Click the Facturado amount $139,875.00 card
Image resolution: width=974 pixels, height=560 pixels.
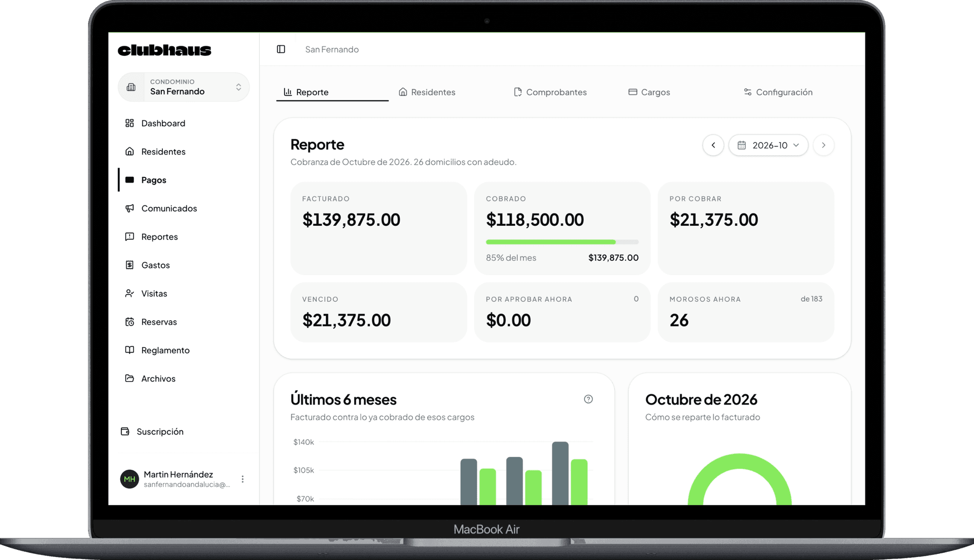coord(378,228)
